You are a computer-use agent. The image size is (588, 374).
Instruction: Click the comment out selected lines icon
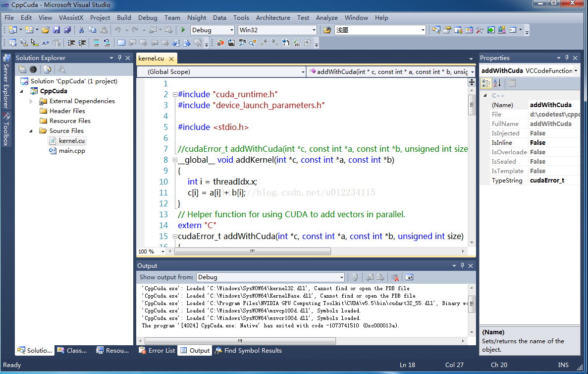point(96,43)
